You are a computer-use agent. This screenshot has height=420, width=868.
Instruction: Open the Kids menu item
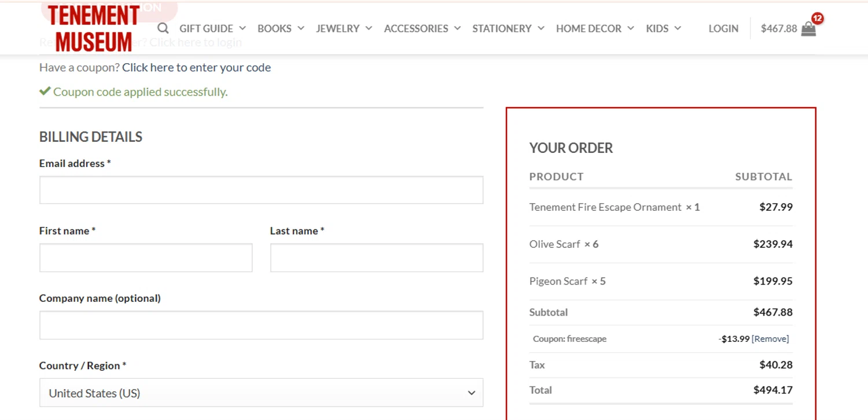(657, 28)
